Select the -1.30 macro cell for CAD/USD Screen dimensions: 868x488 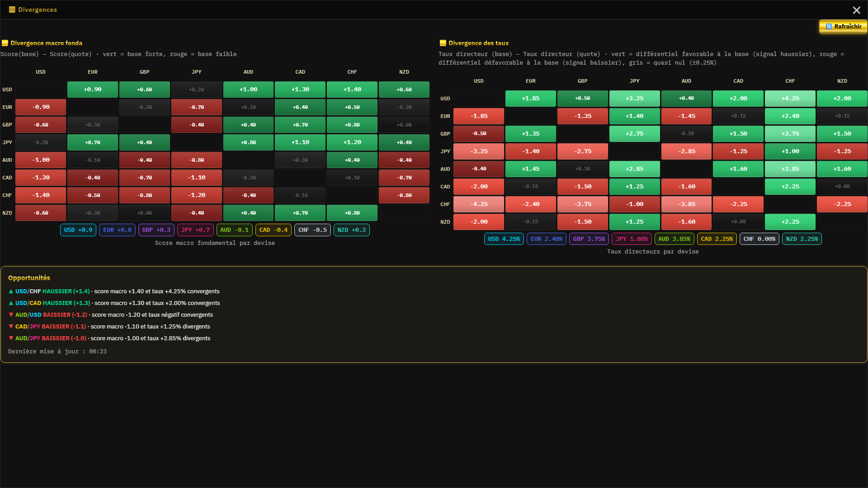coord(41,178)
